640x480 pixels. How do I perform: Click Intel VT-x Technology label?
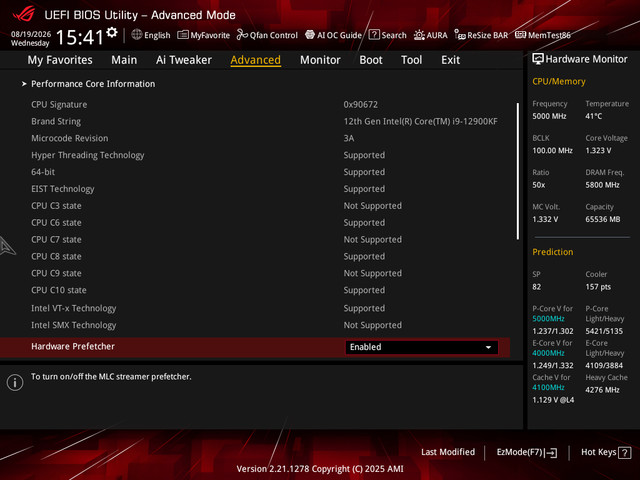coord(73,308)
